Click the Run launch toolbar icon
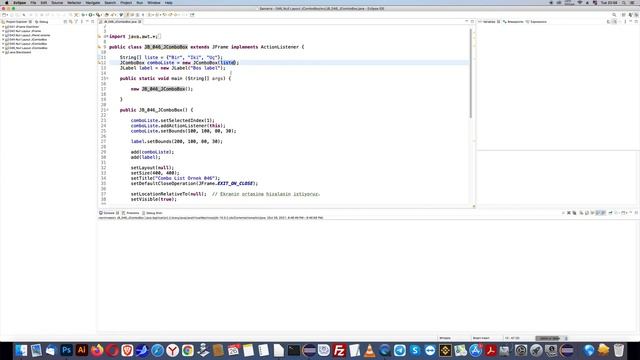Image resolution: width=640 pixels, height=360 pixels. point(91,15)
